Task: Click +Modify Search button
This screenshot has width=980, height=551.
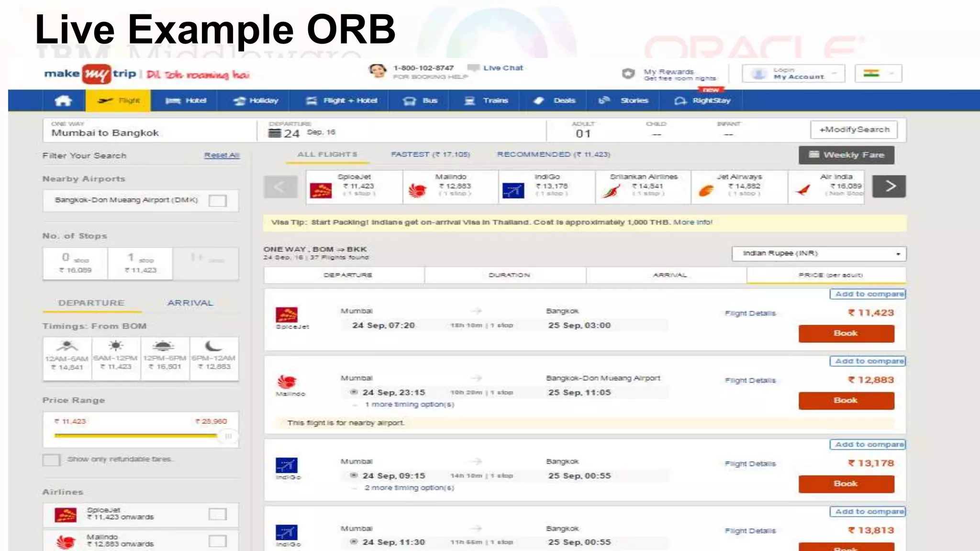Action: pos(854,130)
